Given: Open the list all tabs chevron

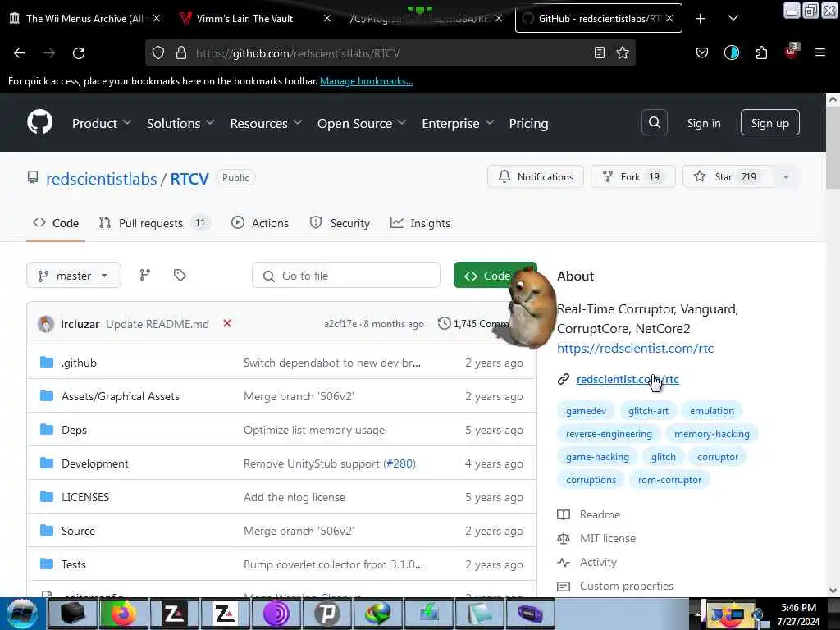Looking at the screenshot, I should [733, 18].
